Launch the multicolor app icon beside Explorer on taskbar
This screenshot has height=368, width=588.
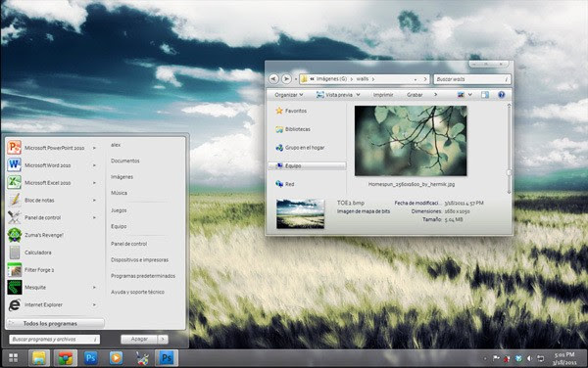[x=66, y=358]
